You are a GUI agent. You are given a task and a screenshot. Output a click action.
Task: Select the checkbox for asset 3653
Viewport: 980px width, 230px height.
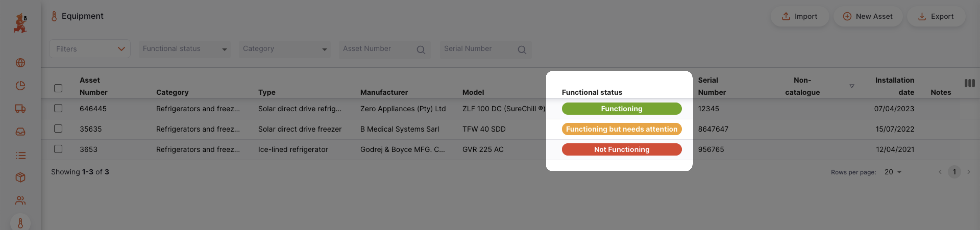[x=58, y=149]
